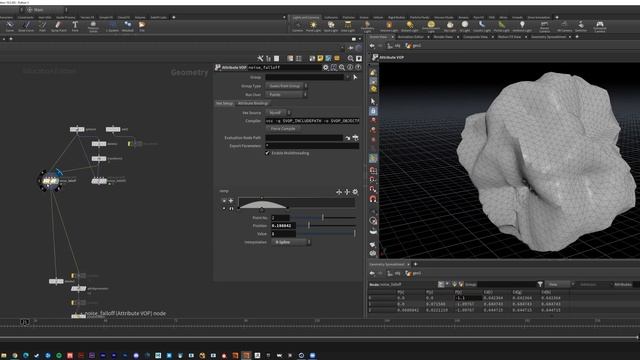Toggle the snapping magnet in viewport toolbar
Screen dimensions: 640x360
pos(373,199)
